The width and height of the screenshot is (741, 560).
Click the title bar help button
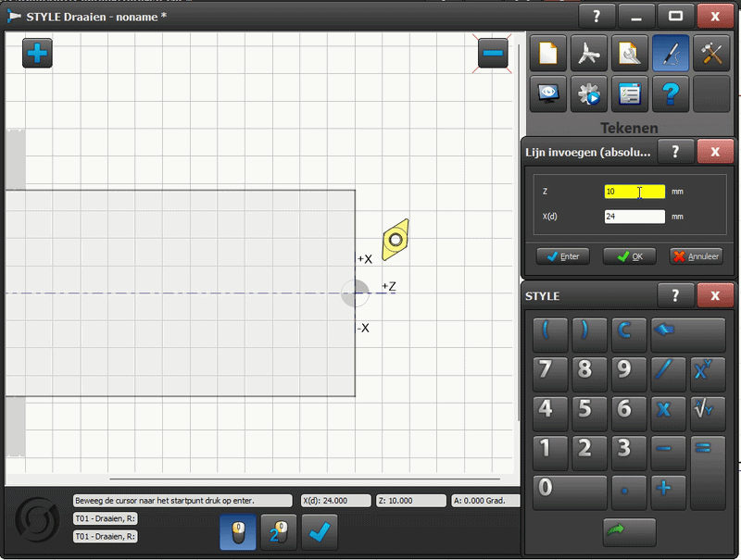pos(597,17)
